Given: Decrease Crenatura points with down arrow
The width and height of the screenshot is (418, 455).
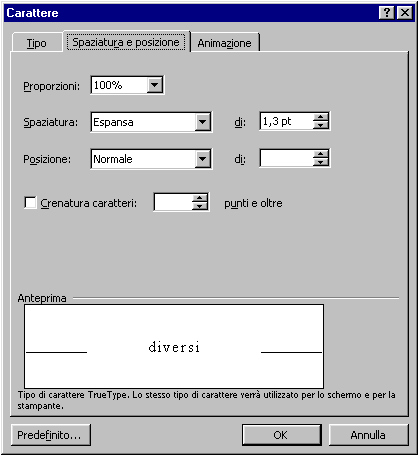Looking at the screenshot, I should (200, 206).
